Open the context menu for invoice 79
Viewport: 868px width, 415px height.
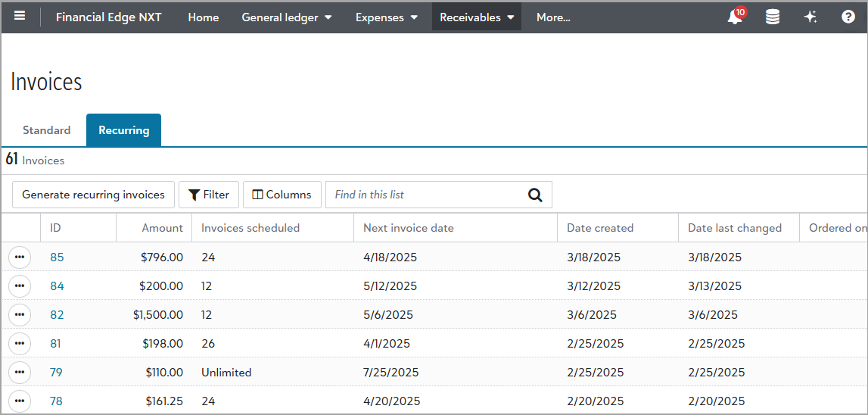click(20, 373)
